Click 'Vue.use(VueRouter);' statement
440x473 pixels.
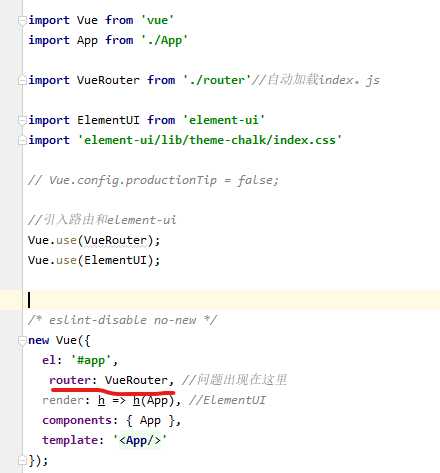pos(94,240)
